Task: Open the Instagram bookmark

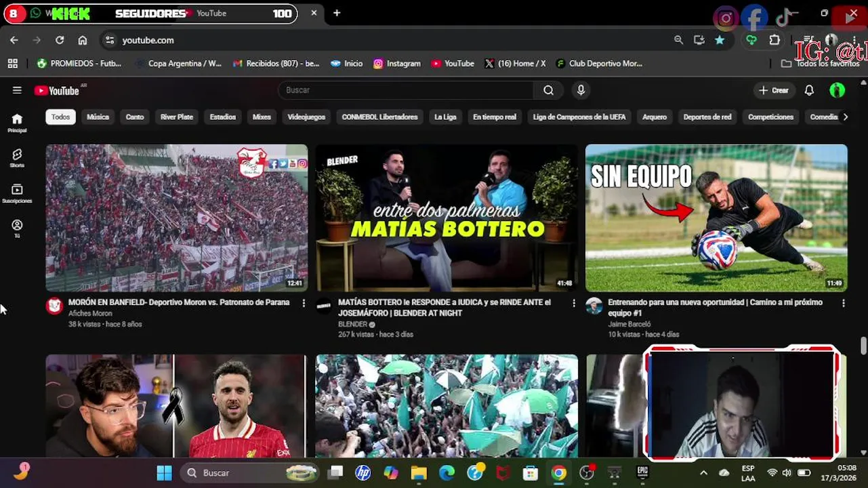Action: point(397,63)
